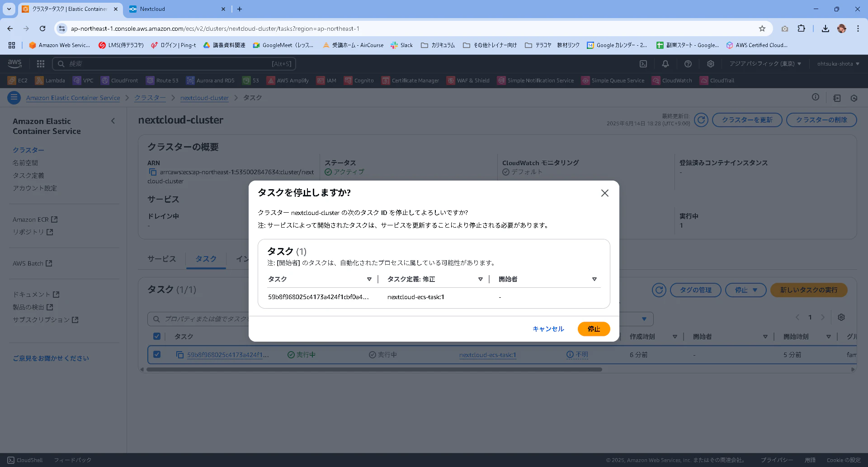The height and width of the screenshot is (467, 868).
Task: Open Certificate Manager shortcut
Action: (410, 81)
